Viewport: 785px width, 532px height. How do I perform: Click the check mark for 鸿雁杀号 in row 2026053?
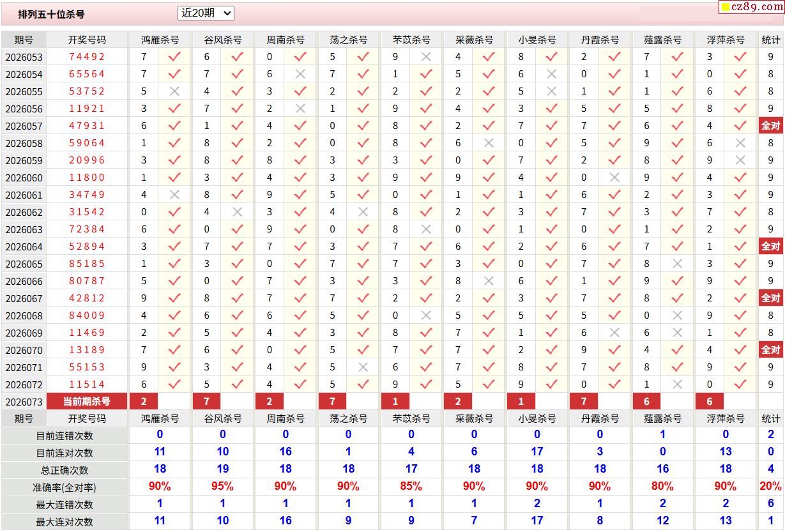[174, 57]
